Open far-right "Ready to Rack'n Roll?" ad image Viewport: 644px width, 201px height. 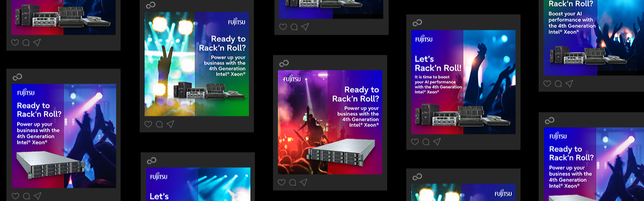(x=594, y=164)
